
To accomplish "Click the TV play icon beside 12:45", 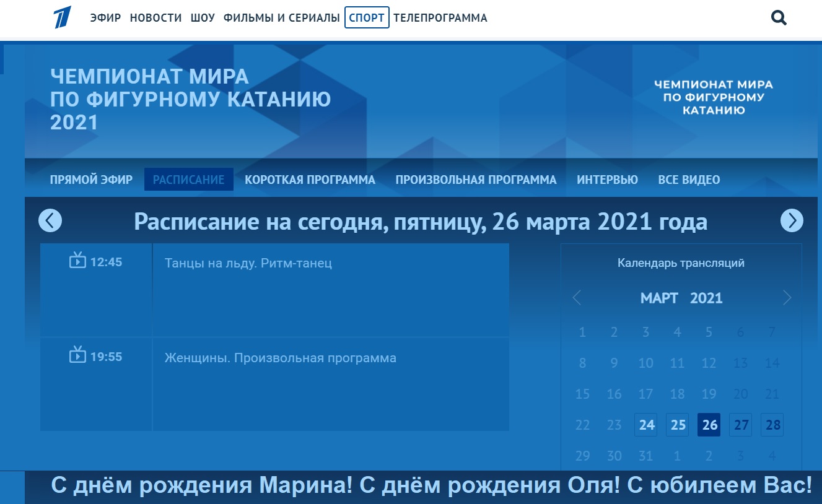I will (77, 260).
